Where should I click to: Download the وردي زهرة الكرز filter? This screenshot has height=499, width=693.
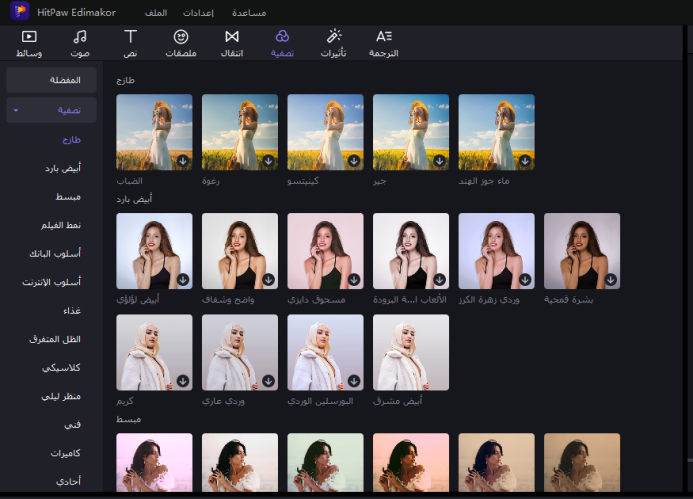(x=525, y=280)
